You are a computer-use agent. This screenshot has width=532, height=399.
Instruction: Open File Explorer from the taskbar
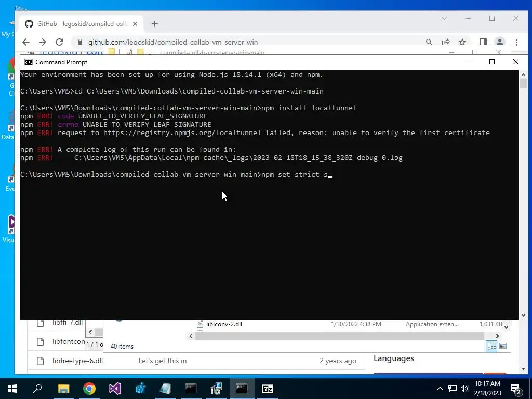coord(63,389)
